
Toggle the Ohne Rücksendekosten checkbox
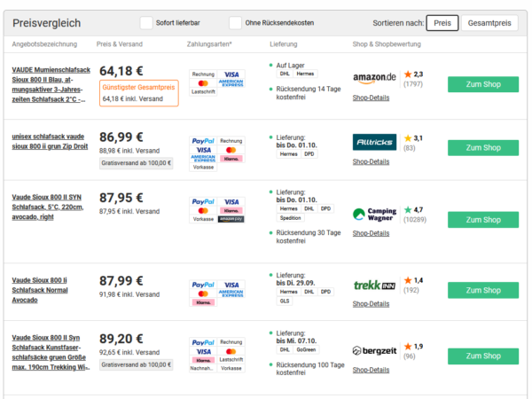235,23
